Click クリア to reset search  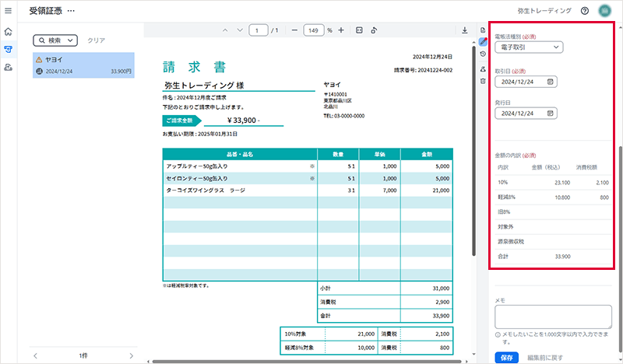(x=96, y=40)
